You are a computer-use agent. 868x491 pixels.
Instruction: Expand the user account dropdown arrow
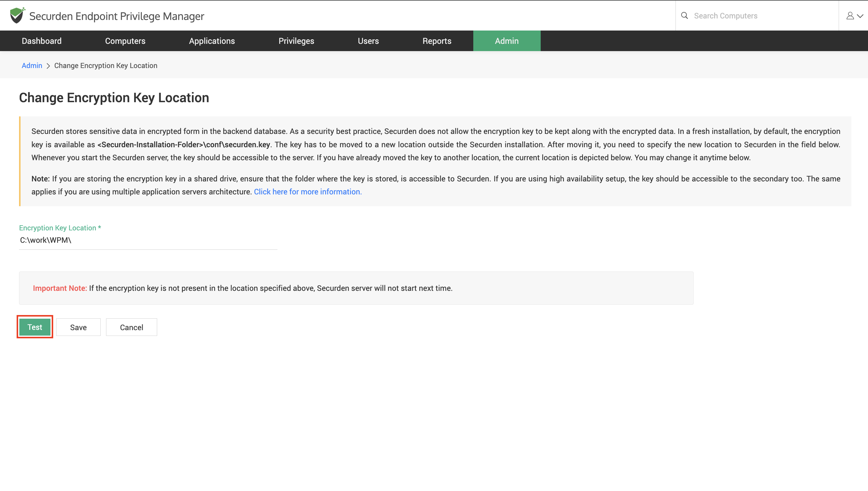860,16
